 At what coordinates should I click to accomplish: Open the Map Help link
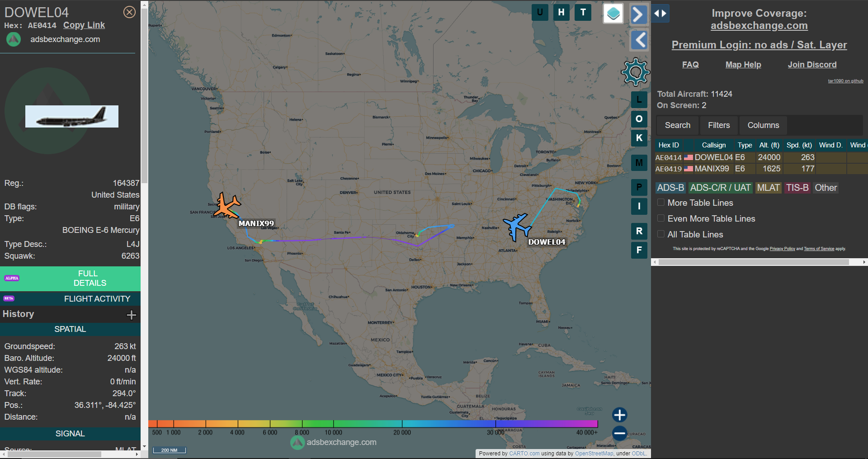pyautogui.click(x=743, y=65)
